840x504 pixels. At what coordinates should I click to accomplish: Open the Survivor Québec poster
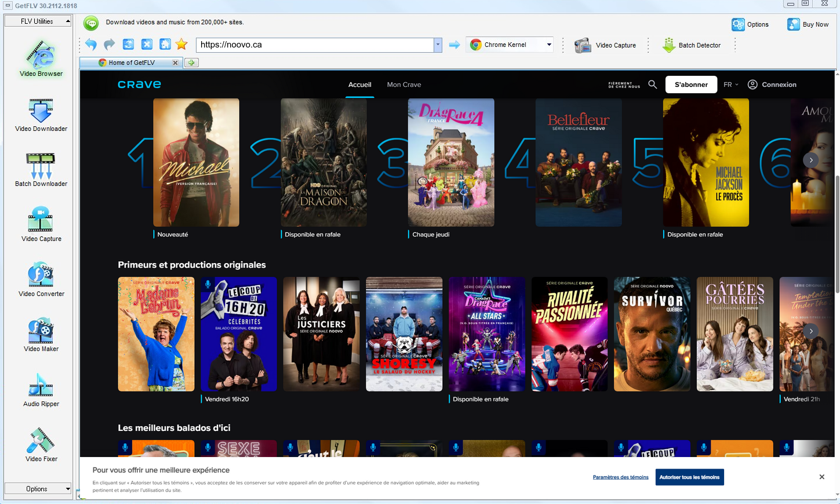click(652, 334)
